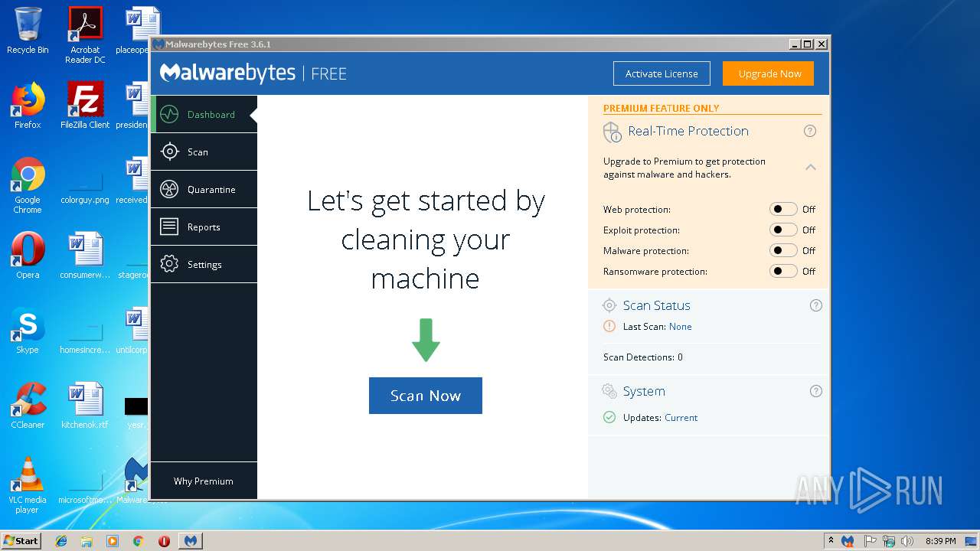Click the Last Scan None link
This screenshot has height=551, width=980.
(x=680, y=327)
